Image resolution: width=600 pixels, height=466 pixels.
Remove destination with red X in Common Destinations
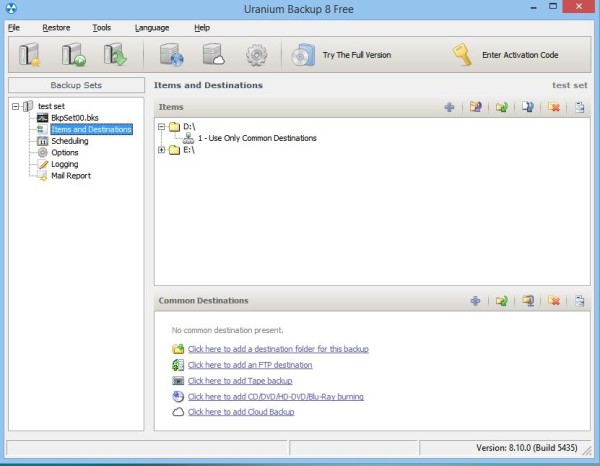tap(554, 301)
